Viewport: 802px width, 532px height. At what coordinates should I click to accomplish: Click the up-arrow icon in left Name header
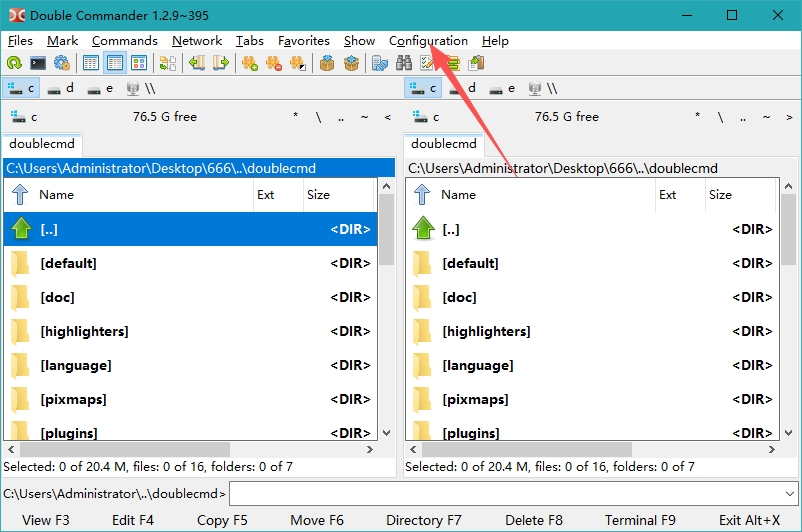[x=20, y=194]
